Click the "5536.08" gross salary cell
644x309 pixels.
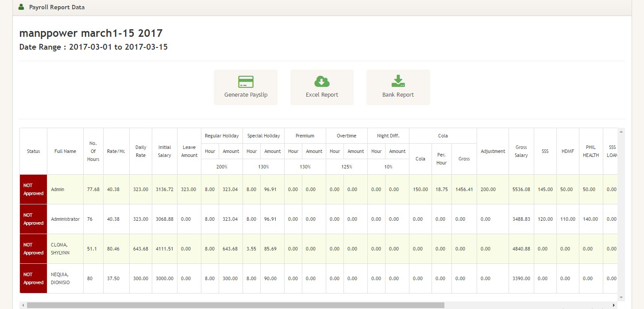point(521,189)
